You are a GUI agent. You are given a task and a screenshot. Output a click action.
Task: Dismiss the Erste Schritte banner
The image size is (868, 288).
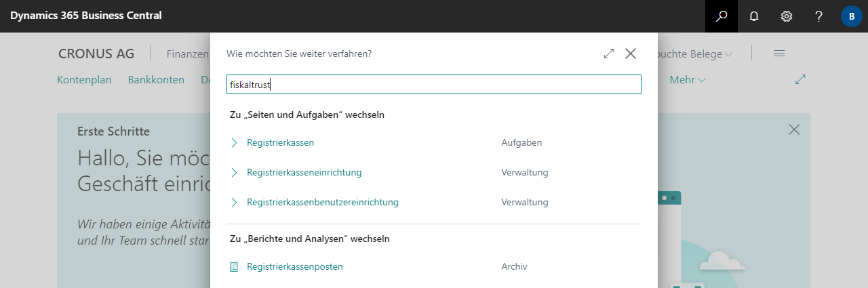794,129
